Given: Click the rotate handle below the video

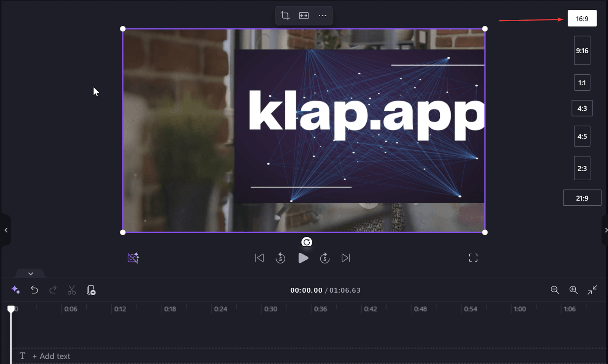Looking at the screenshot, I should (307, 242).
